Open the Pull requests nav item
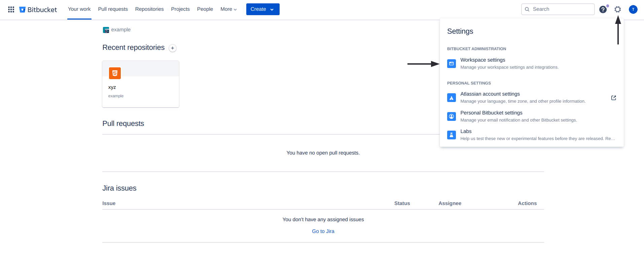 [113, 9]
